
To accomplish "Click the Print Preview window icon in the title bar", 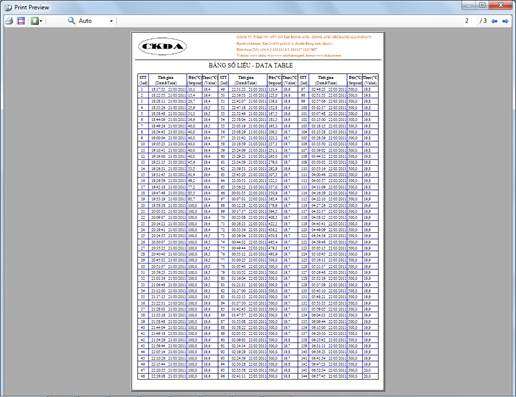I will pos(8,7).
